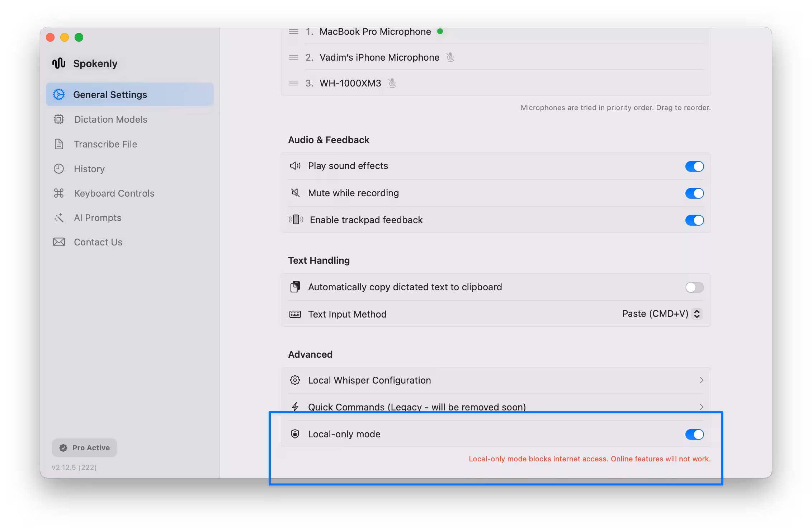
Task: Disable Enable trackpad feedback switch
Action: click(x=694, y=220)
